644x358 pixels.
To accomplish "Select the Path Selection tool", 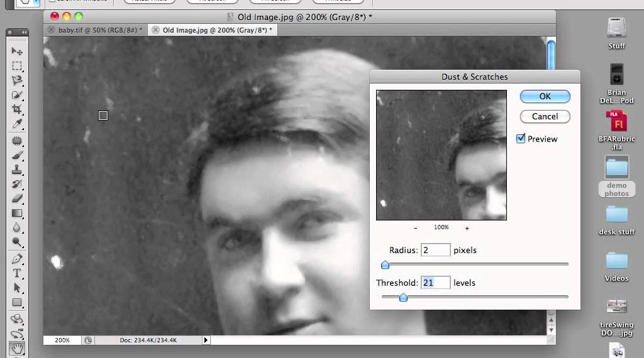I will [17, 288].
